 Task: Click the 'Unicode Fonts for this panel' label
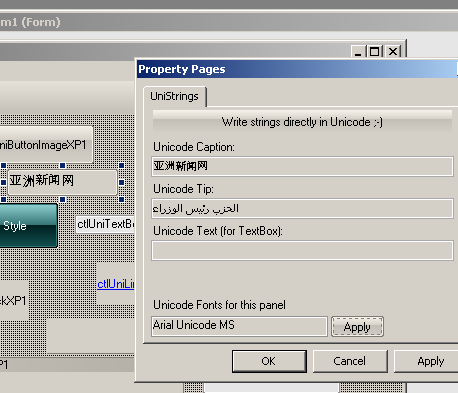[219, 305]
